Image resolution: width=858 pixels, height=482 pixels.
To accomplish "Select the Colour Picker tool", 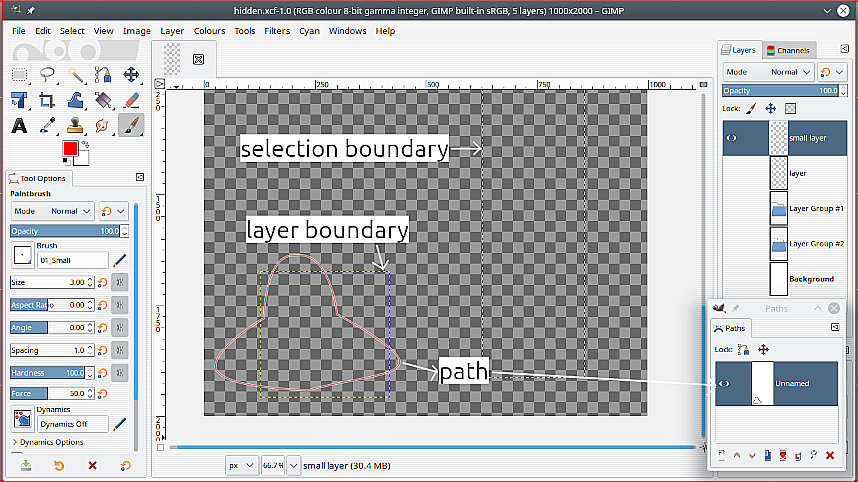I will click(48, 125).
